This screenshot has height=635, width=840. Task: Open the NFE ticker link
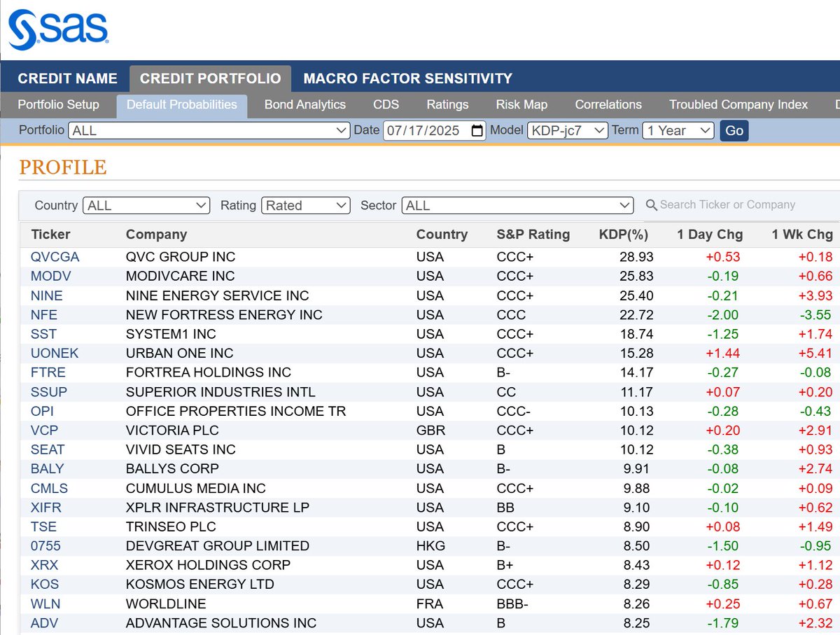(44, 314)
